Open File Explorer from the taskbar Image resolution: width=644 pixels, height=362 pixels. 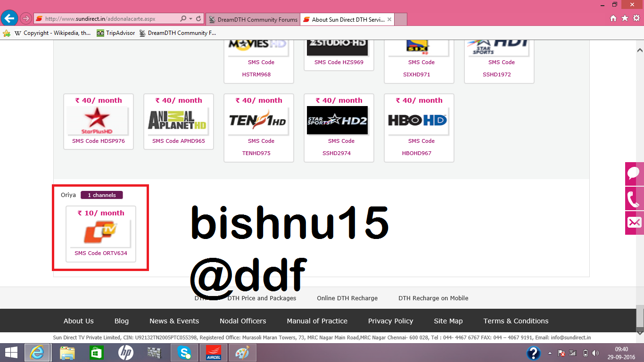tap(67, 353)
